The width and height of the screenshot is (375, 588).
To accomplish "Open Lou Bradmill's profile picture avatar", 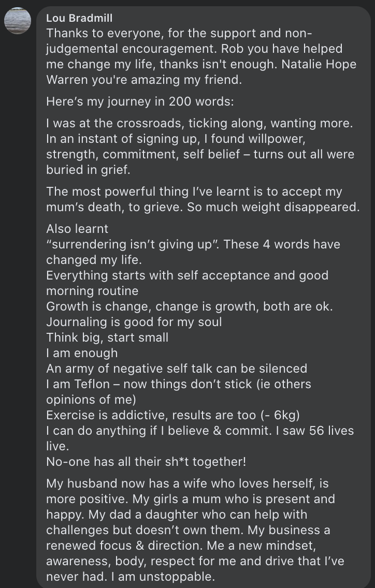I will pos(18,21).
